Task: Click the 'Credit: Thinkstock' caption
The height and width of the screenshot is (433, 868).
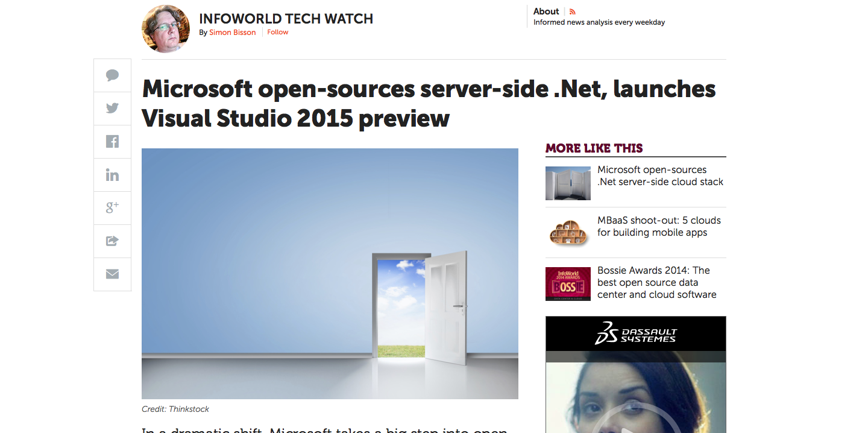Action: click(175, 409)
